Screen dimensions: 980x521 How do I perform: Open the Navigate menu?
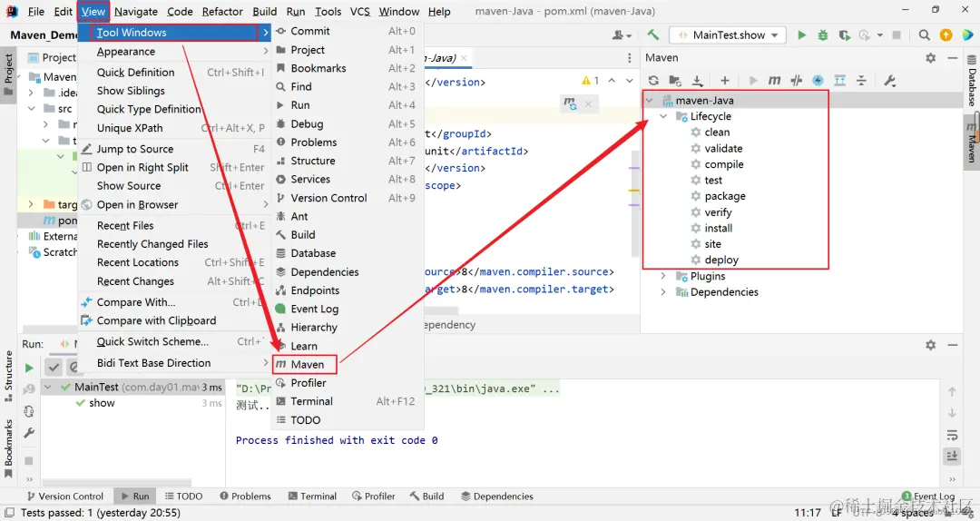(135, 11)
